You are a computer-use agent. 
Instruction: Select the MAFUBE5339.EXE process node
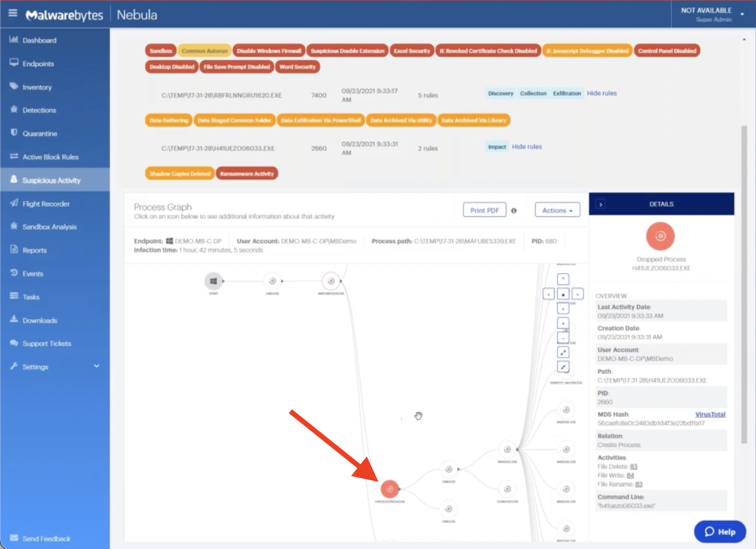(x=331, y=281)
